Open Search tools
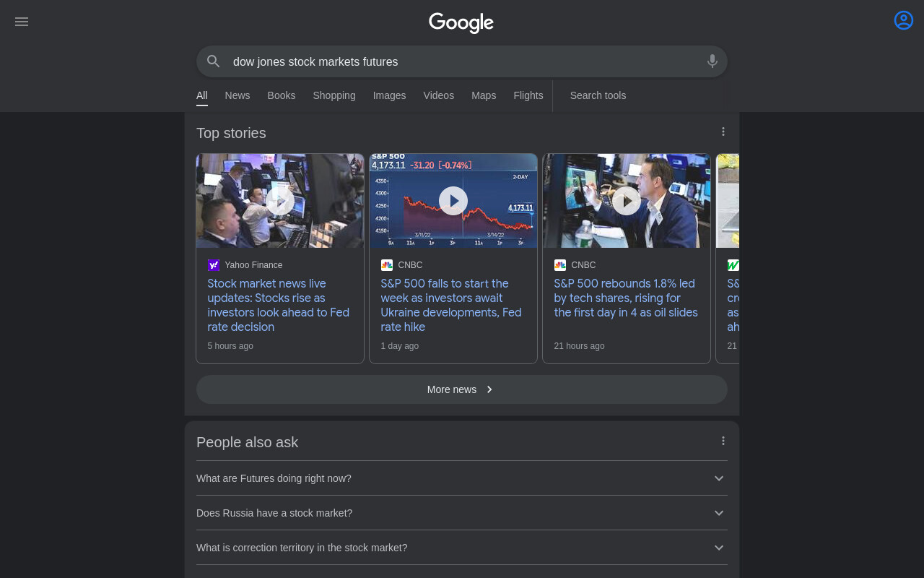Viewport: 924px width, 578px height. pyautogui.click(x=598, y=95)
